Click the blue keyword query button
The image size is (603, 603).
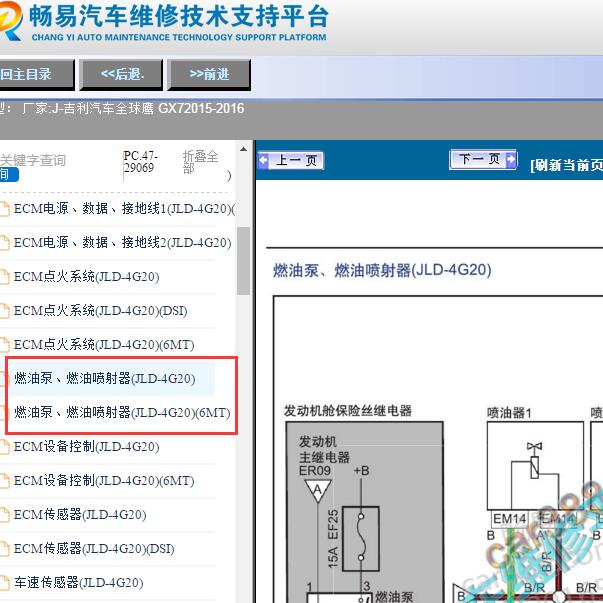[x=8, y=175]
